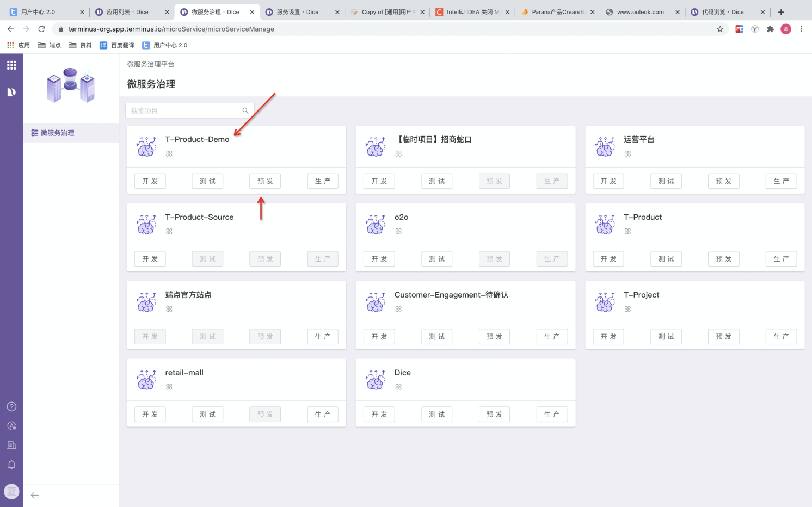Click 预发 button under T-Product-Demo
812x507 pixels.
[265, 181]
